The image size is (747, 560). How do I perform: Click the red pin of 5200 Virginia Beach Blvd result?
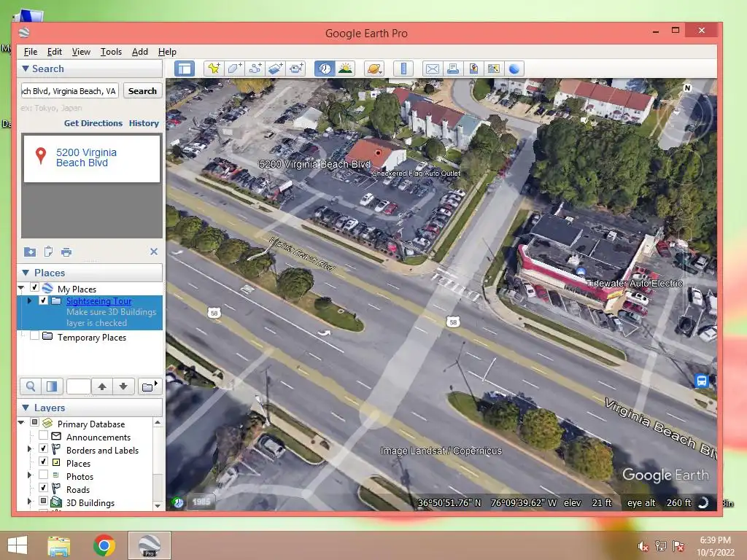coord(41,156)
